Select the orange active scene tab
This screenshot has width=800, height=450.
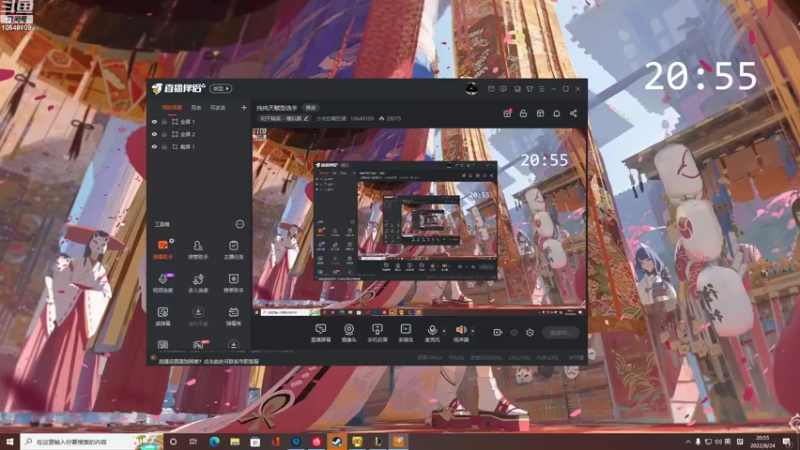pos(172,108)
